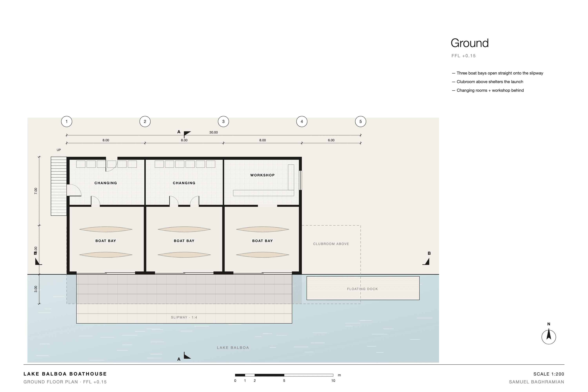Select the 3.00 vertical dimension label
Screen dimensions: 588x392
pos(35,289)
